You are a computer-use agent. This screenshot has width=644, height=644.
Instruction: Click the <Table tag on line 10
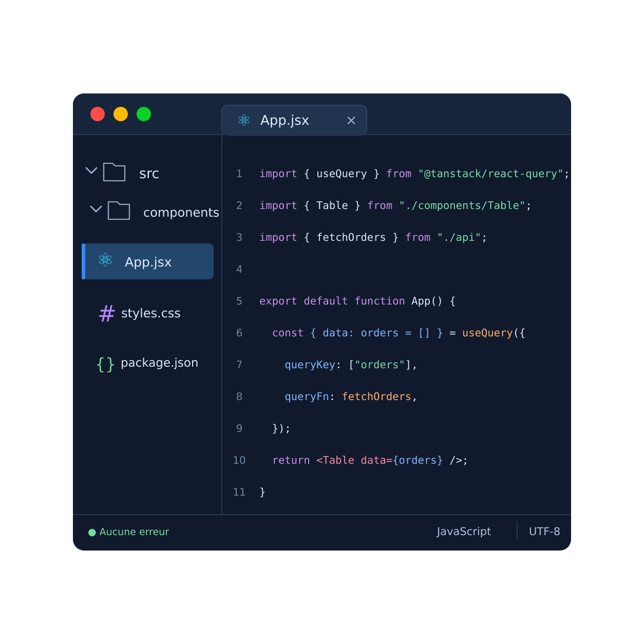(x=335, y=460)
